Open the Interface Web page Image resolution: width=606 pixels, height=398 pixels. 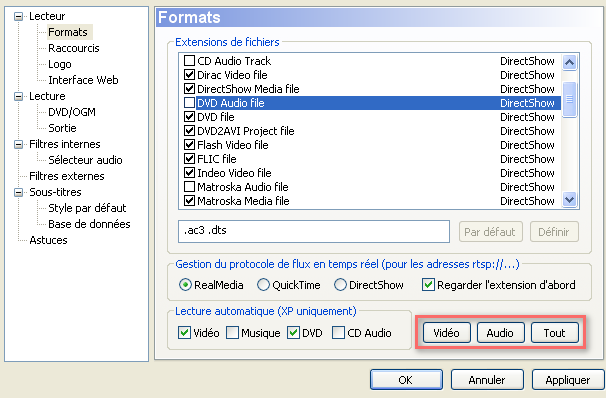click(x=83, y=80)
